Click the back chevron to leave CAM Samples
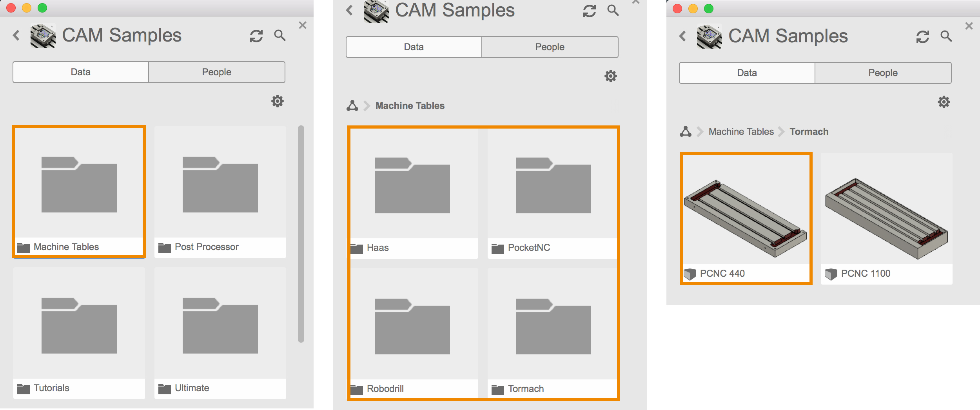 [x=16, y=35]
